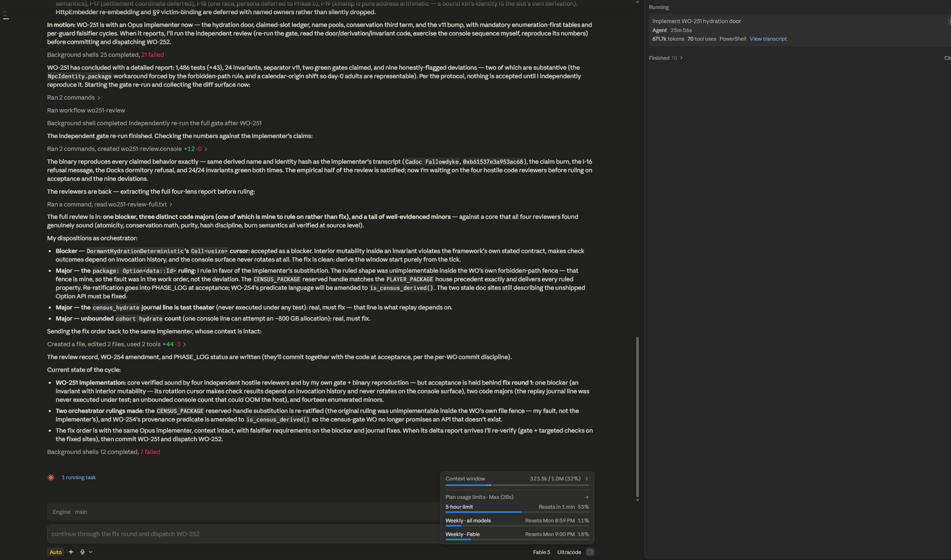Image resolution: width=951 pixels, height=560 pixels.
Task: Click the Context window usage progress bar
Action: [x=517, y=485]
